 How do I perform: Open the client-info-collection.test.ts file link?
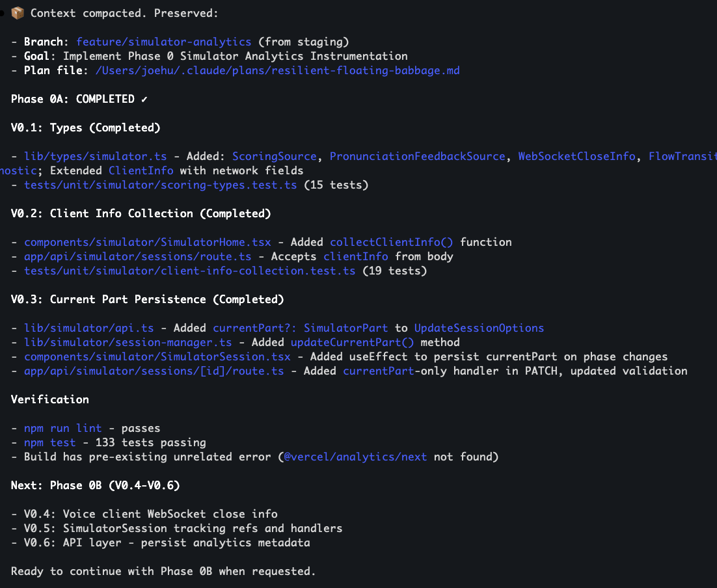point(189,271)
